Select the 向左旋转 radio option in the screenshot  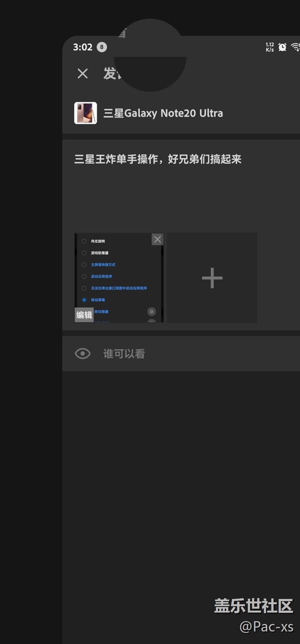click(x=84, y=241)
